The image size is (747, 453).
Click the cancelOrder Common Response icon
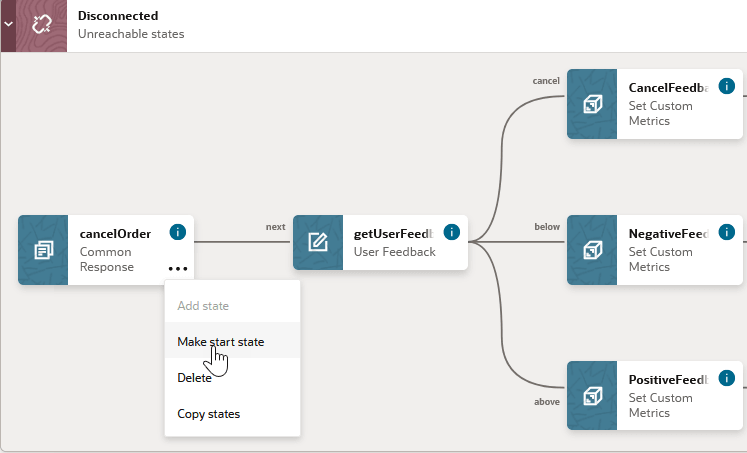point(43,250)
